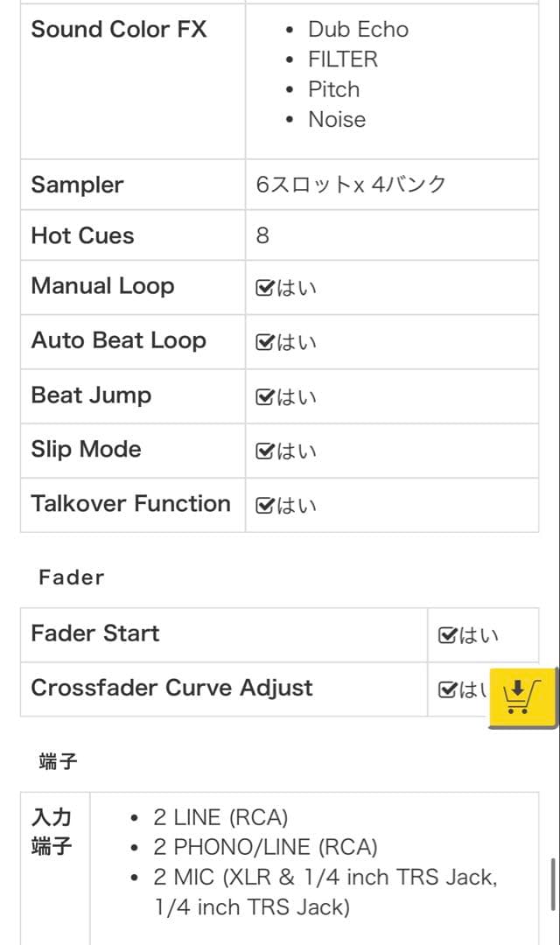Select the Dub Echo list item
560x945 pixels.
[x=358, y=30]
